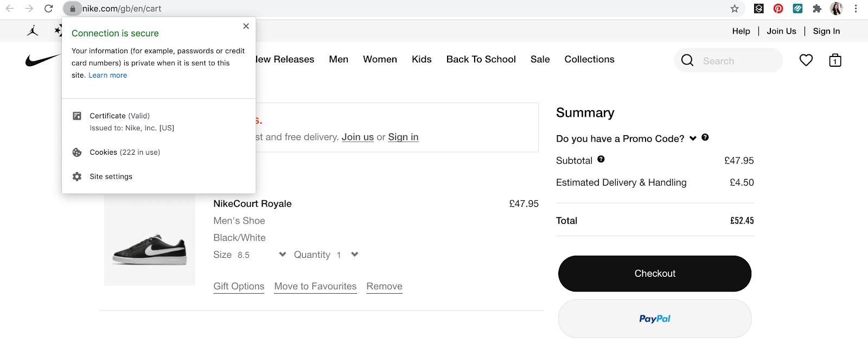
Task: Click the Connection is secure heading
Action: [115, 33]
